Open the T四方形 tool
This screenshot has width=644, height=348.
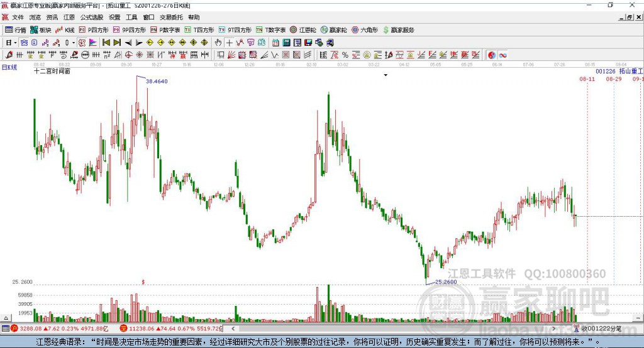[x=199, y=30]
